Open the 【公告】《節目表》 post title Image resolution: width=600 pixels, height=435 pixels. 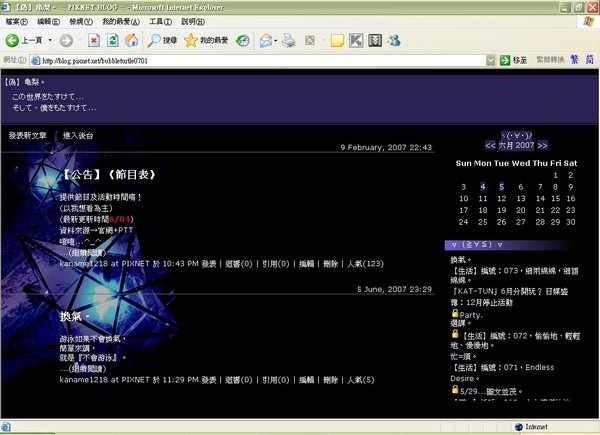coord(109,175)
